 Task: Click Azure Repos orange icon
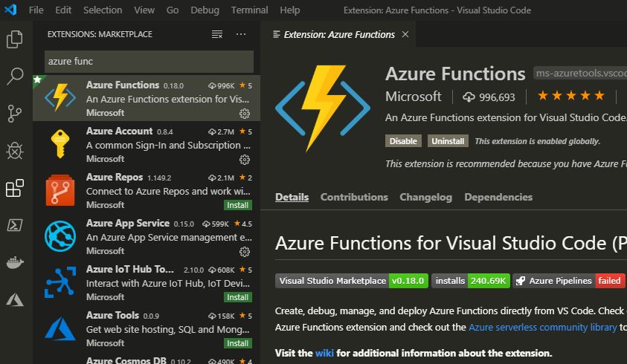(x=60, y=190)
